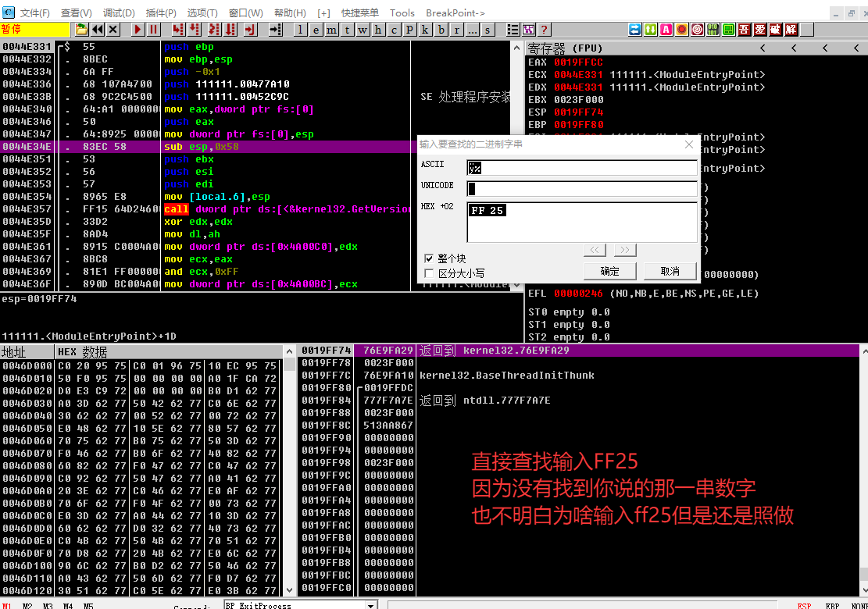This screenshot has width=868, height=609.
Task: Click the Open file folder icon
Action: (x=81, y=30)
